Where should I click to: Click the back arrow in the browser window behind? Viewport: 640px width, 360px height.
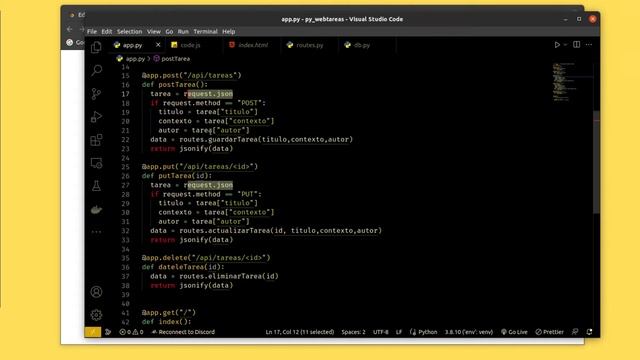69,29
